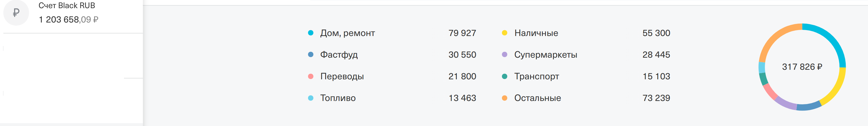Click the yellow Наличные legend dot
Screen dimensions: 868x126
(x=504, y=33)
